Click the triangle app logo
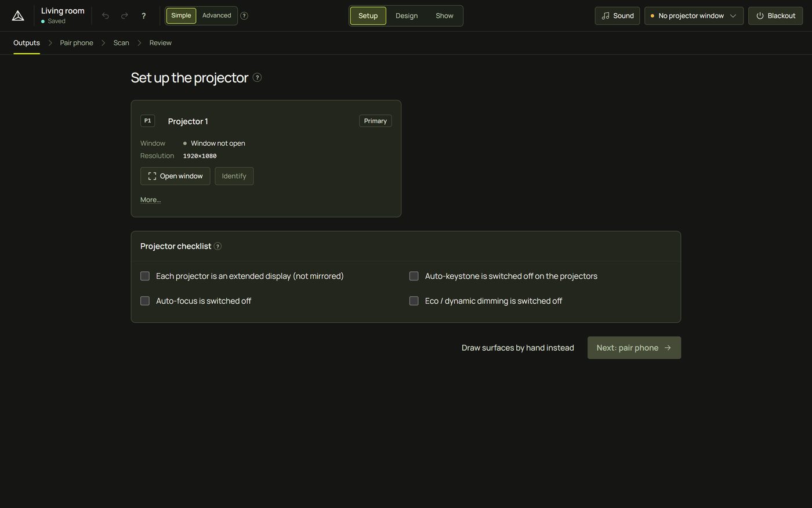 pos(18,16)
